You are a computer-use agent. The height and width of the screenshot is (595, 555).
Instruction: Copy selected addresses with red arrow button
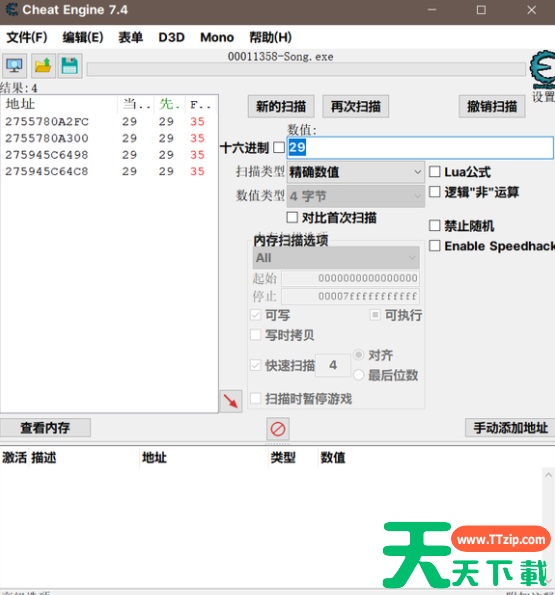tap(231, 401)
